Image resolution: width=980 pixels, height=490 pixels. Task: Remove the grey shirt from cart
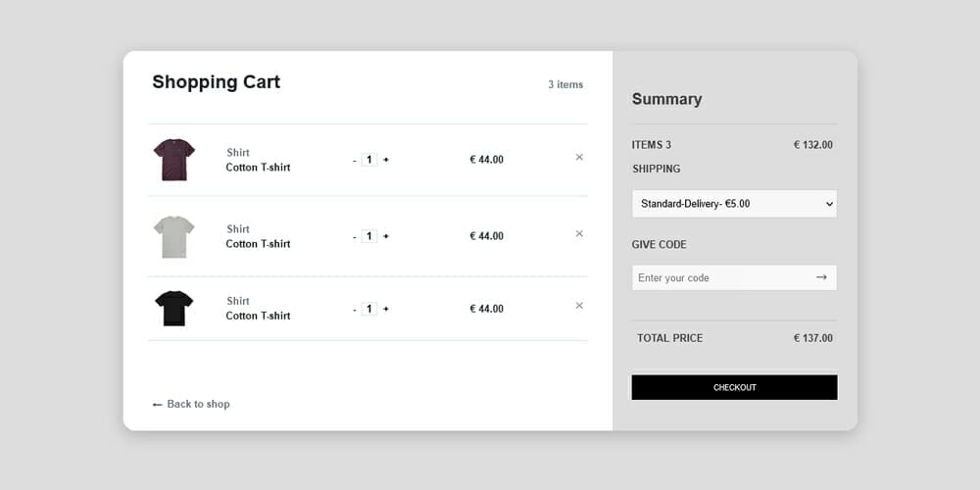579,233
